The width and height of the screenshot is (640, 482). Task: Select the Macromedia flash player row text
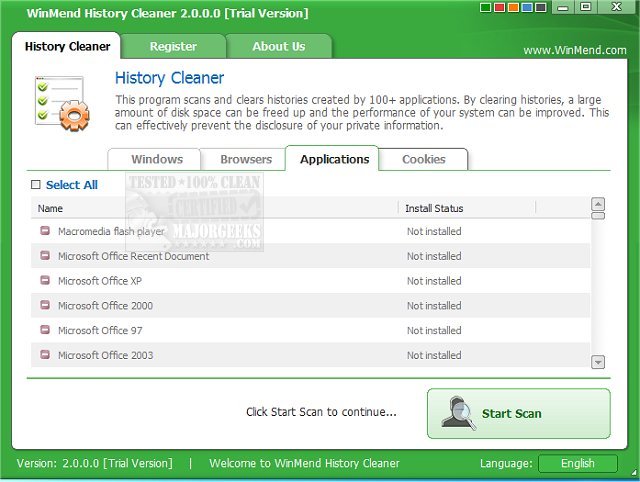pyautogui.click(x=111, y=231)
